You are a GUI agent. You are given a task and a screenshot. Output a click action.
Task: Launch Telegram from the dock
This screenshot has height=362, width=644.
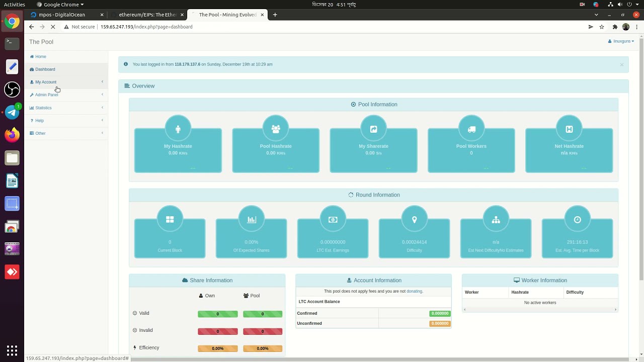(x=12, y=112)
